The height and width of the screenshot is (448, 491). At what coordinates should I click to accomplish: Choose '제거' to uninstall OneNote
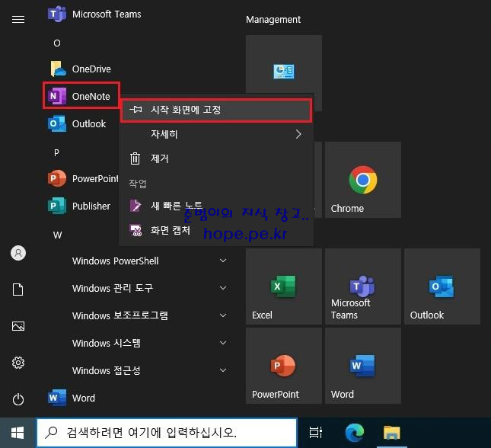pyautogui.click(x=216, y=158)
